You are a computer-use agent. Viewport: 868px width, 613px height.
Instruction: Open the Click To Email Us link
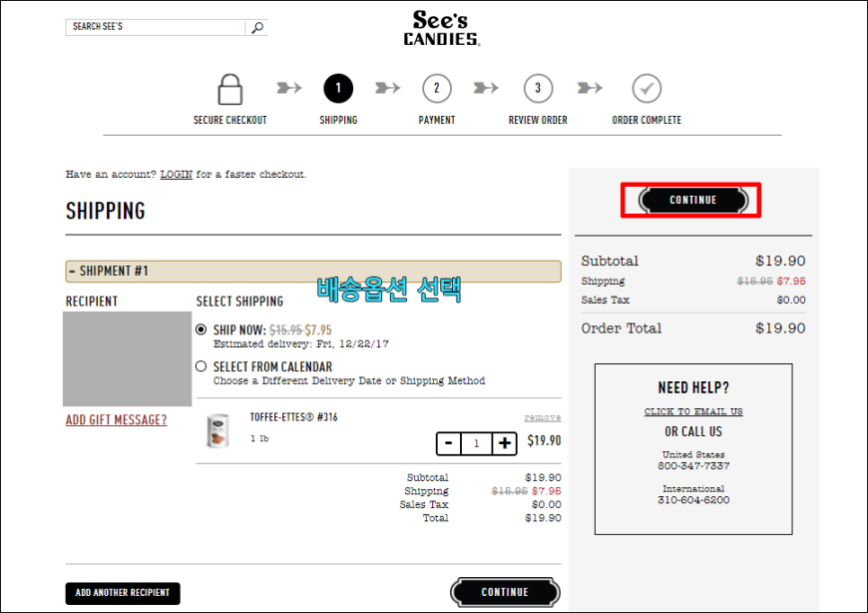point(693,411)
